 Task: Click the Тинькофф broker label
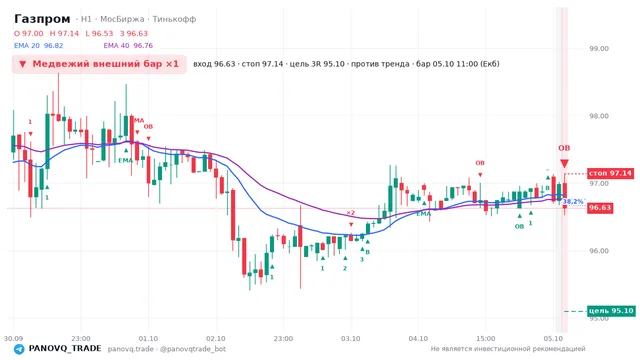(x=174, y=19)
